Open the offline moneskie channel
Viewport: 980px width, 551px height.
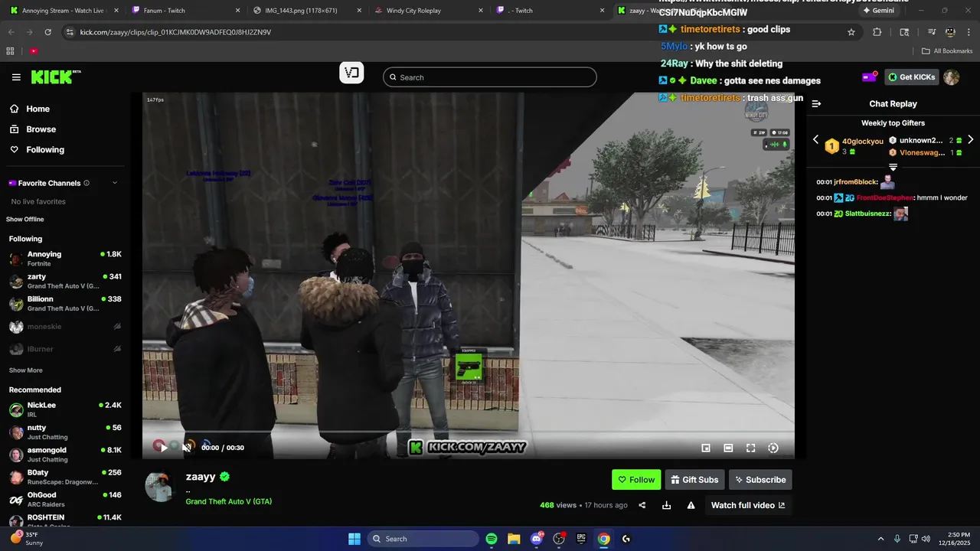pos(64,327)
